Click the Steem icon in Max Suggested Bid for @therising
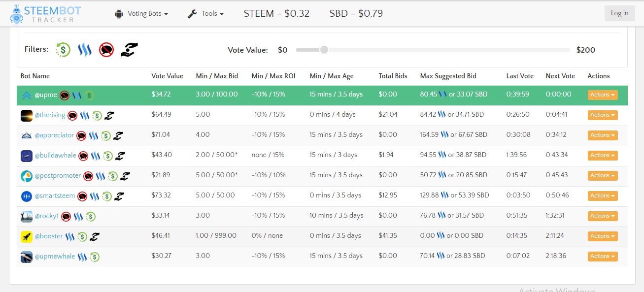644x292 pixels. [442, 114]
